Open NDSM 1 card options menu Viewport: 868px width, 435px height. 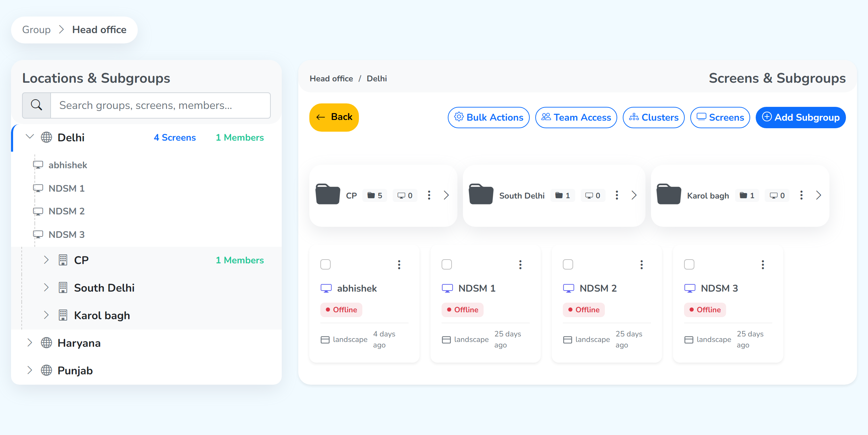click(x=520, y=265)
